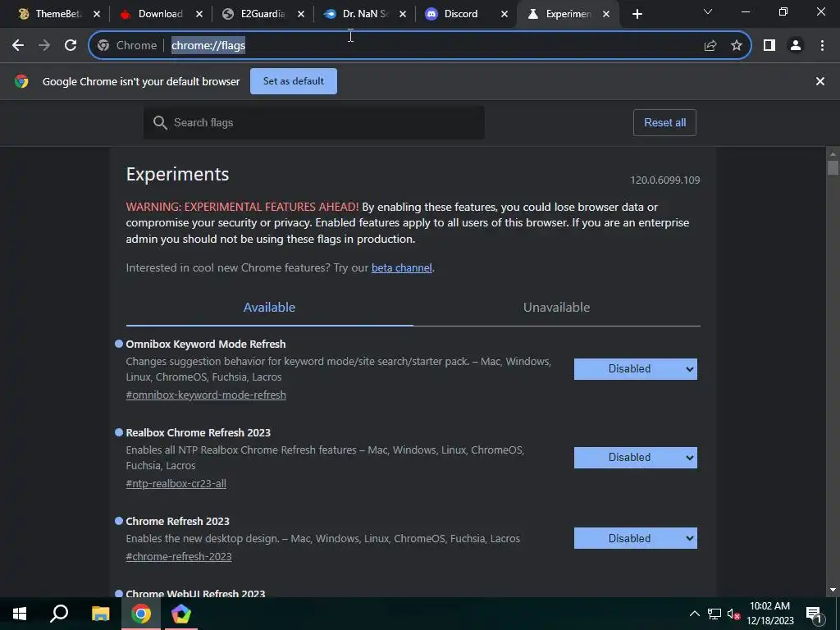Close the ThemeBeta tab

(97, 15)
